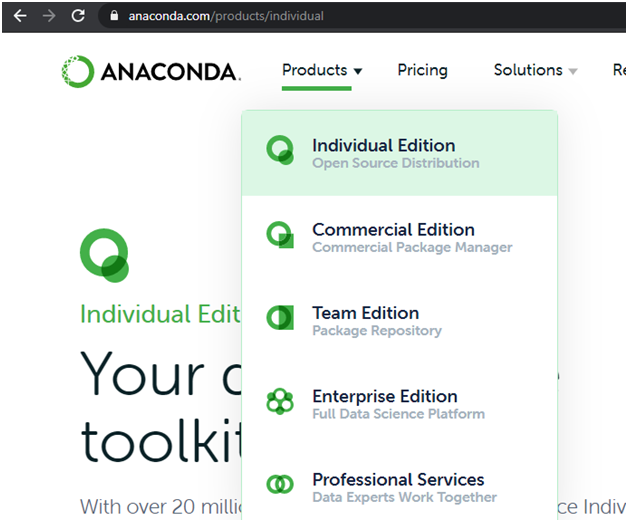Image resolution: width=628 pixels, height=522 pixels.
Task: Collapse the Products dropdown arrow
Action: click(358, 71)
